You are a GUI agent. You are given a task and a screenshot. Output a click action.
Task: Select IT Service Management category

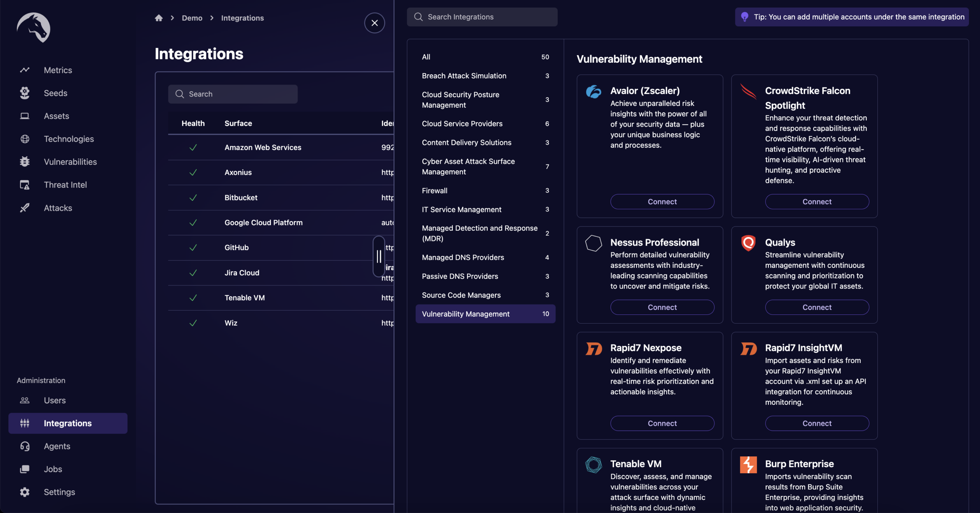[485, 209]
